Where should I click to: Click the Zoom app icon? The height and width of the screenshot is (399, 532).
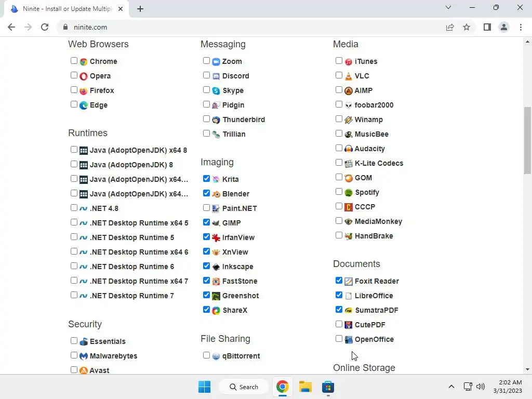(x=216, y=62)
